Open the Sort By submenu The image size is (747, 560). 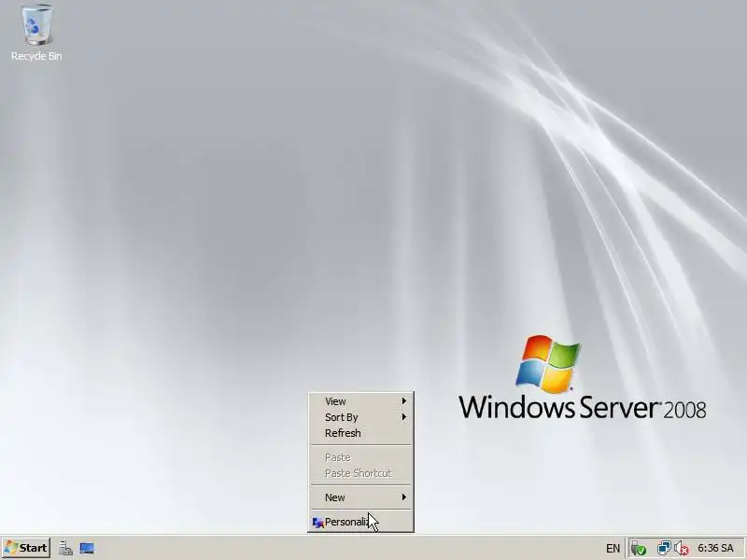point(361,417)
